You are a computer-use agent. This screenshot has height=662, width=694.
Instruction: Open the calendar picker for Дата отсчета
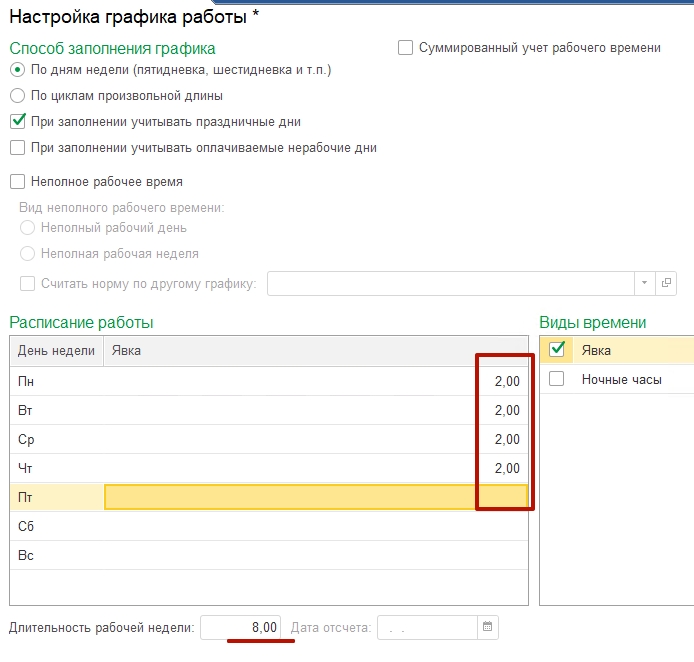pos(487,627)
